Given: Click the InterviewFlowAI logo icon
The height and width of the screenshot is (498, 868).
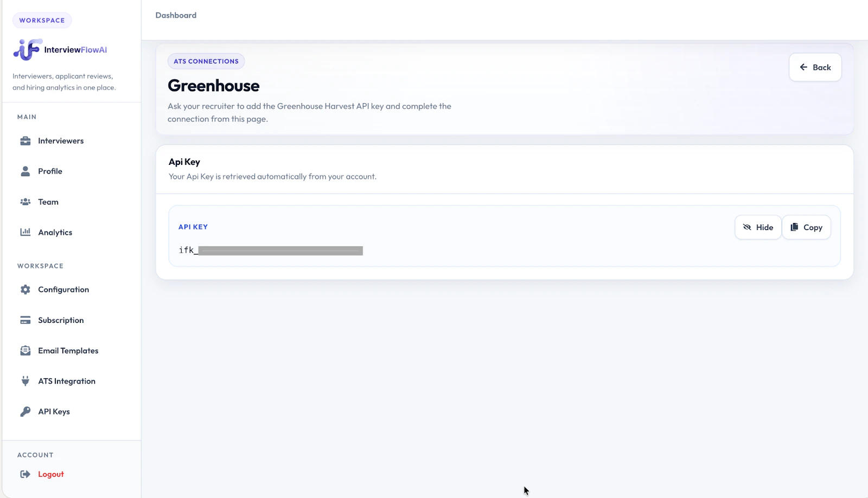Looking at the screenshot, I should 28,49.
